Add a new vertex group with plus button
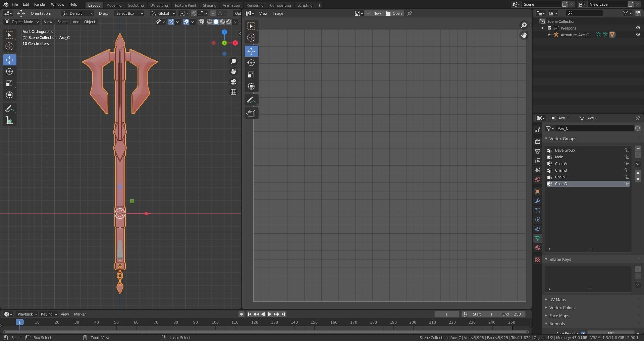The height and width of the screenshot is (341, 644). pyautogui.click(x=638, y=149)
